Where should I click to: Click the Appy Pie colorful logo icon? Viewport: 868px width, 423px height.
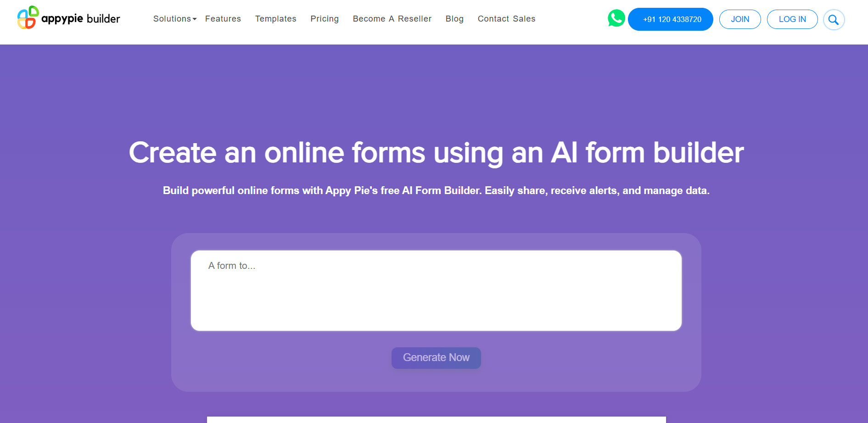(28, 18)
